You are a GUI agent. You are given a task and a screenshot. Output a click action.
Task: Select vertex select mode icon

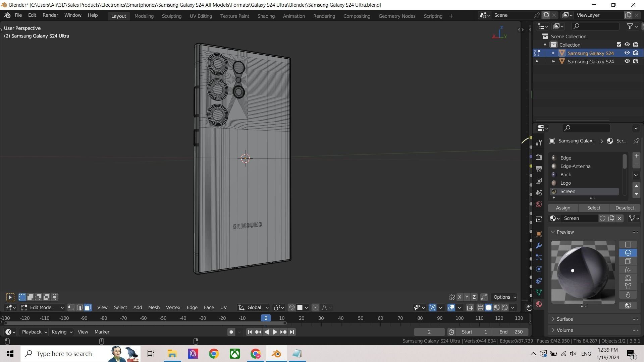click(x=71, y=307)
